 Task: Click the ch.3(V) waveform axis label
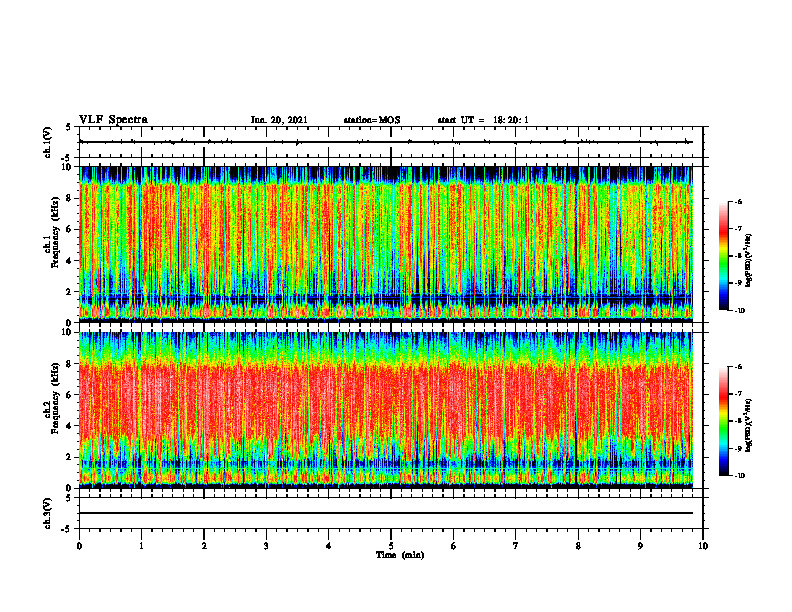click(x=47, y=513)
